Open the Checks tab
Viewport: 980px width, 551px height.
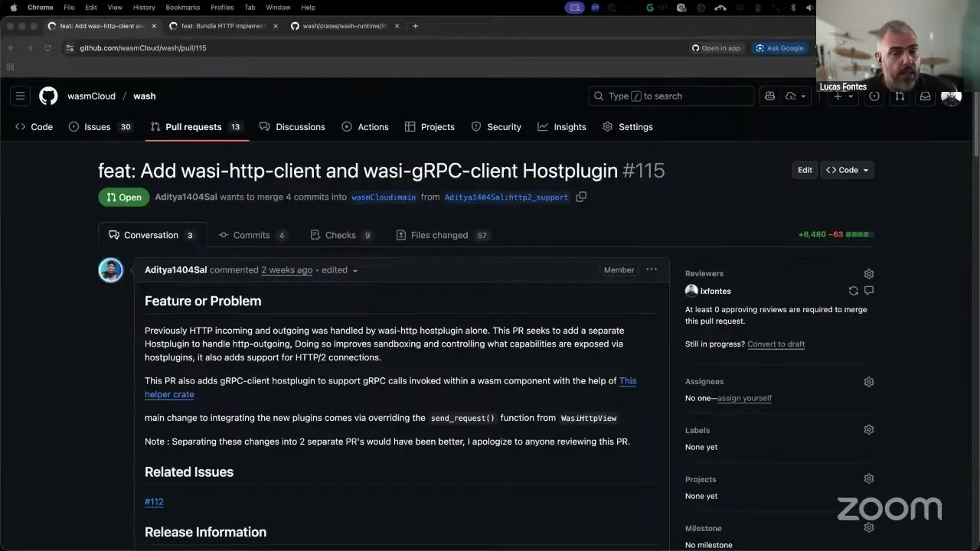[341, 235]
